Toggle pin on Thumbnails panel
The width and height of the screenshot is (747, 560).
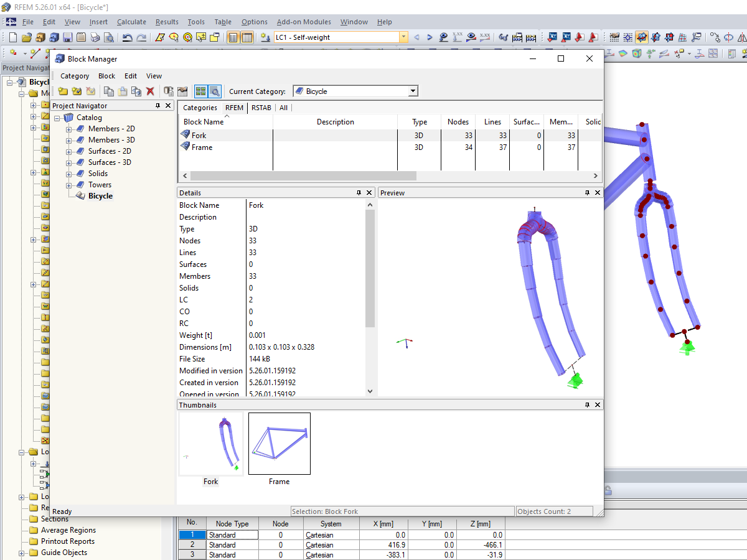tap(587, 404)
